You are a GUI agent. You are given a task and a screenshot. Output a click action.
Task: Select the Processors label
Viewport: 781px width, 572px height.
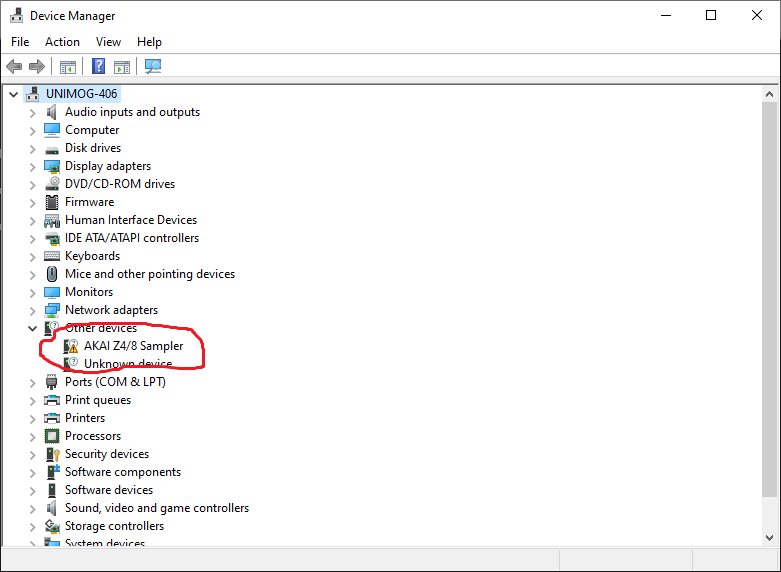tap(93, 436)
